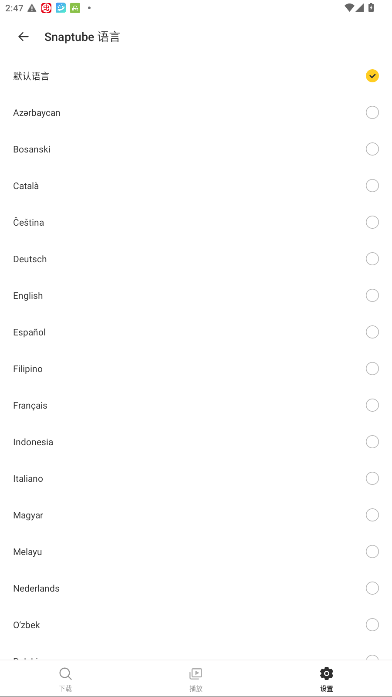Choose Français from the language list
This screenshot has height=697, width=392.
[196, 405]
